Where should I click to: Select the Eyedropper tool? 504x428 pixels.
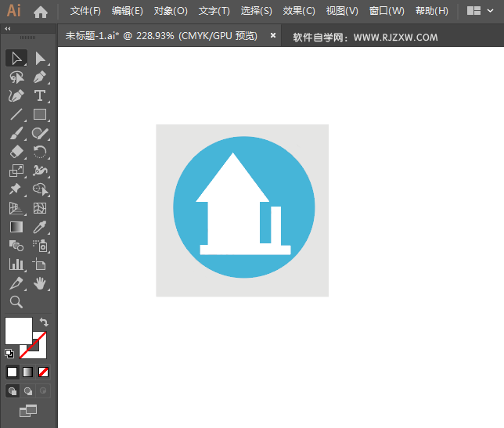point(40,227)
